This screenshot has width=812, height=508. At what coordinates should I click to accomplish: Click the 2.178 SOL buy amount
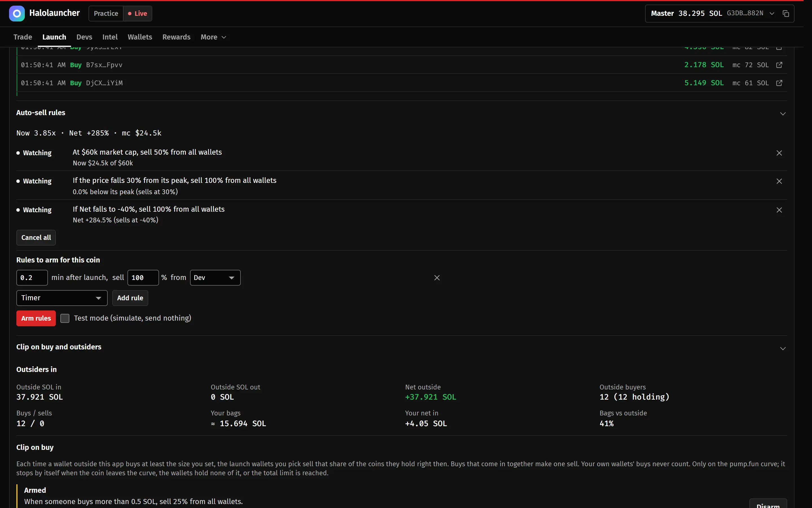coord(704,65)
